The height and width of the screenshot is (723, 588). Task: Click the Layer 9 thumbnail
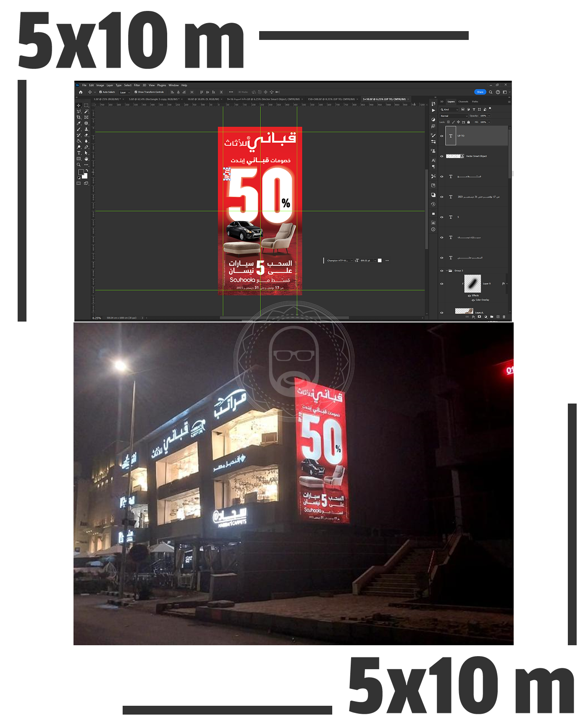tap(472, 284)
